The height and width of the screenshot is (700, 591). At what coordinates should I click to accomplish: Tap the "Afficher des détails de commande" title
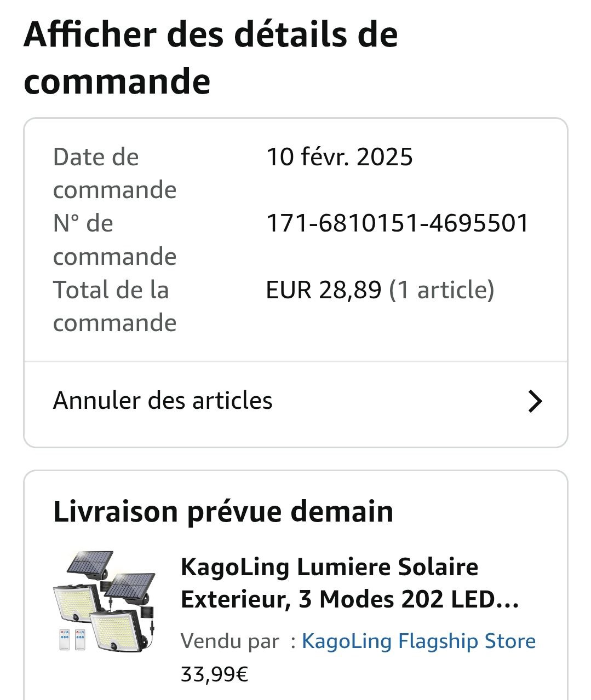pos(210,57)
